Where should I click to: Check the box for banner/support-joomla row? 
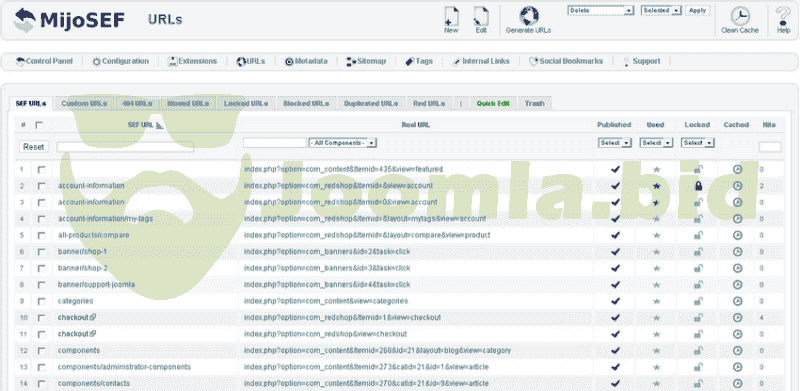[41, 285]
